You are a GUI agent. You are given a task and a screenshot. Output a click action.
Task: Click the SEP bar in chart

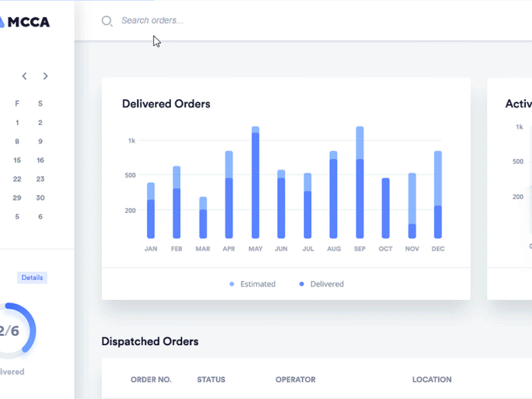[360, 182]
